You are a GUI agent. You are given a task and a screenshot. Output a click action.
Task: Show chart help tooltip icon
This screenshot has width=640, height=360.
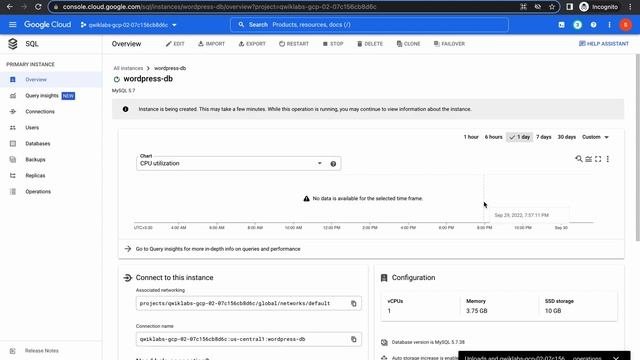[333, 164]
